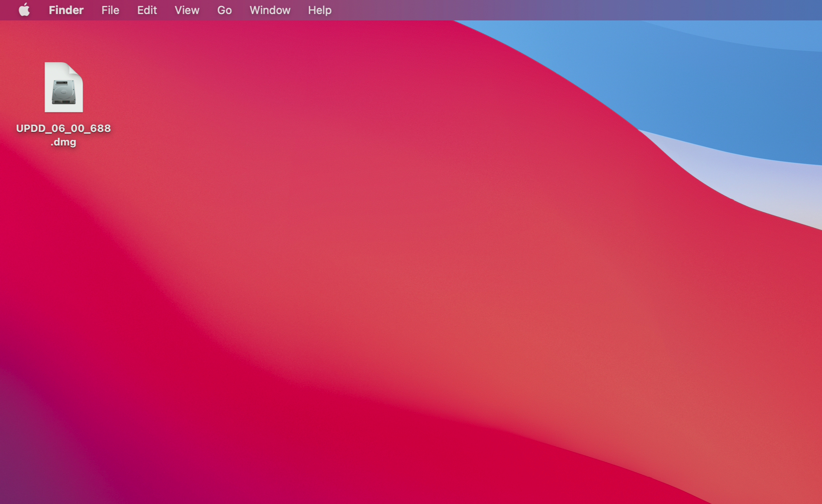Open the File menu
This screenshot has width=822, height=504.
(110, 10)
